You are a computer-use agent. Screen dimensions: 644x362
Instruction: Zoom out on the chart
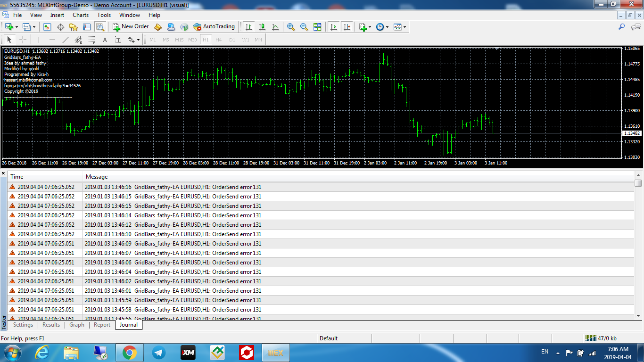[x=304, y=27]
